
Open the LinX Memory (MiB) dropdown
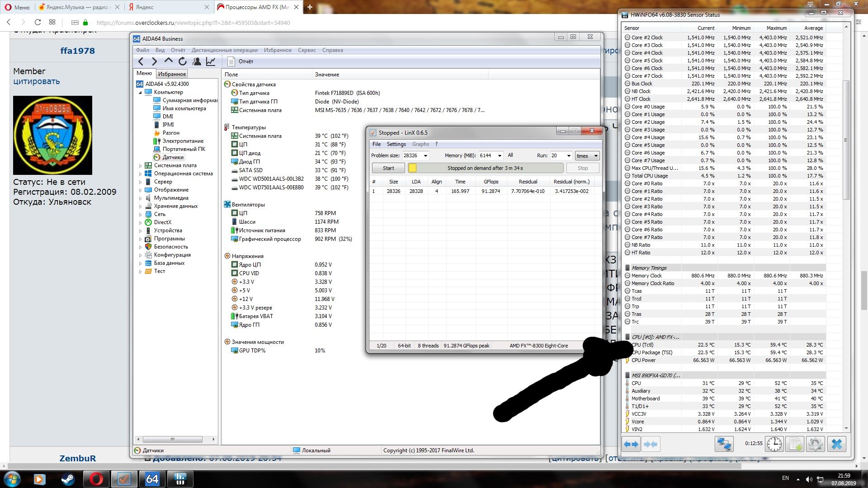coord(500,156)
